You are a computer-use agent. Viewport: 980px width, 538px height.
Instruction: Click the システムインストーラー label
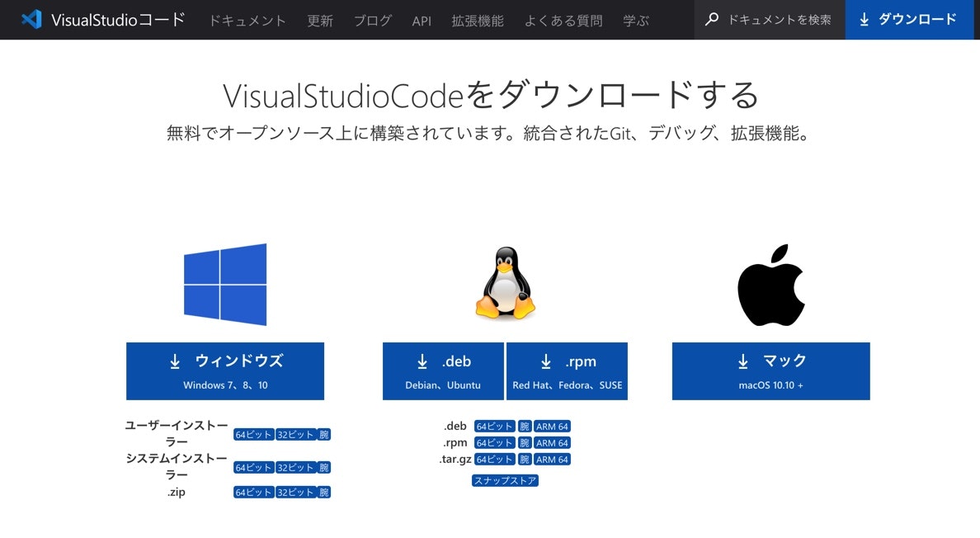point(177,467)
